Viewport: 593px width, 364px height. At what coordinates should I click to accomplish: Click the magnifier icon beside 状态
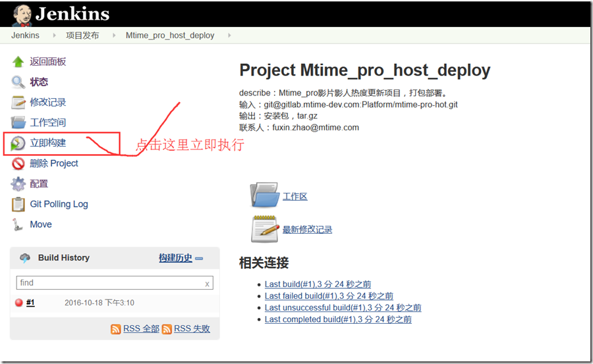point(18,82)
